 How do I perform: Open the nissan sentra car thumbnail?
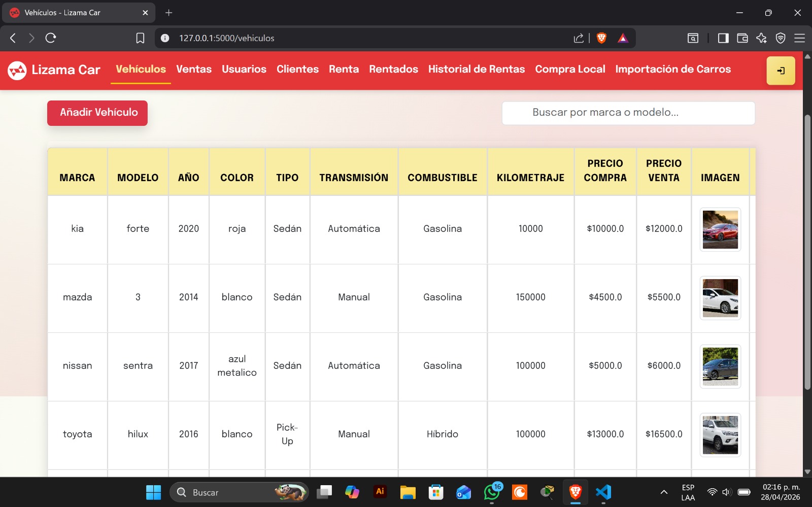pyautogui.click(x=720, y=366)
